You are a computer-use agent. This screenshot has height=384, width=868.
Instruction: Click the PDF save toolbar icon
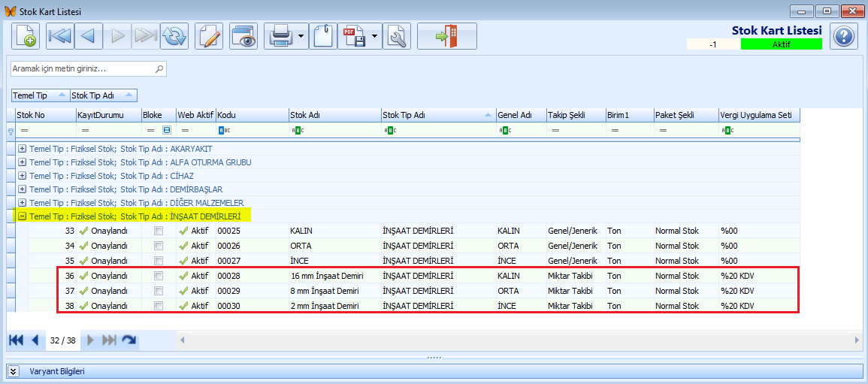pos(353,37)
